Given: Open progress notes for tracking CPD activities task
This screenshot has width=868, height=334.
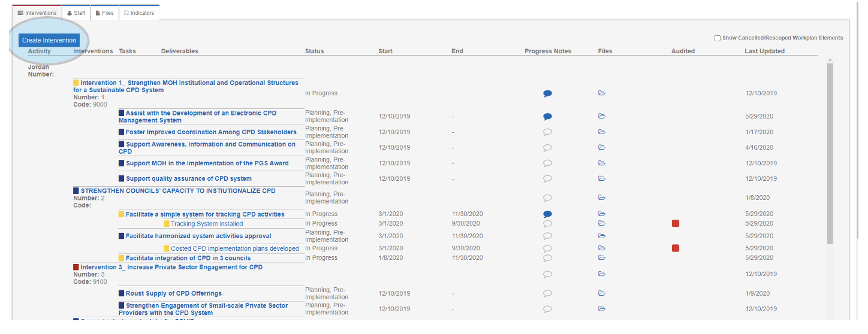Looking at the screenshot, I should click(x=547, y=214).
